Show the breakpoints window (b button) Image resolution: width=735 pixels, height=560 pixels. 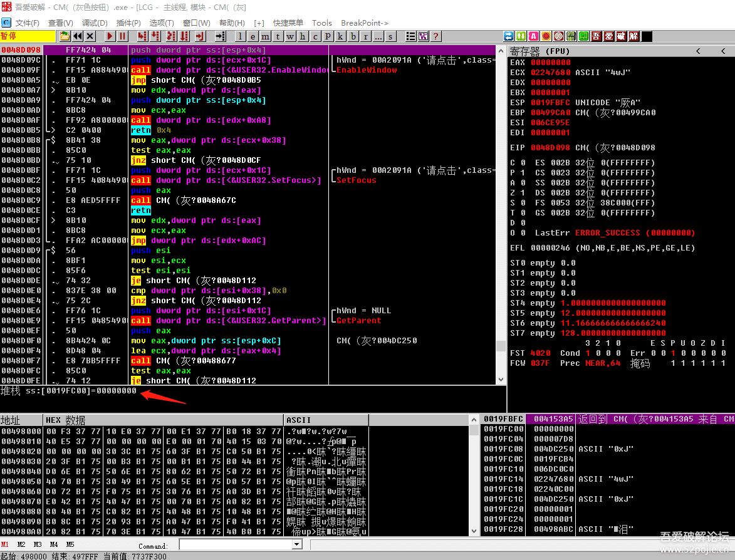click(354, 36)
